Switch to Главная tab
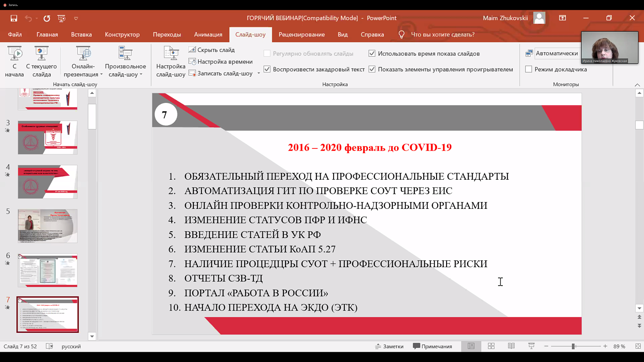 [x=47, y=34]
